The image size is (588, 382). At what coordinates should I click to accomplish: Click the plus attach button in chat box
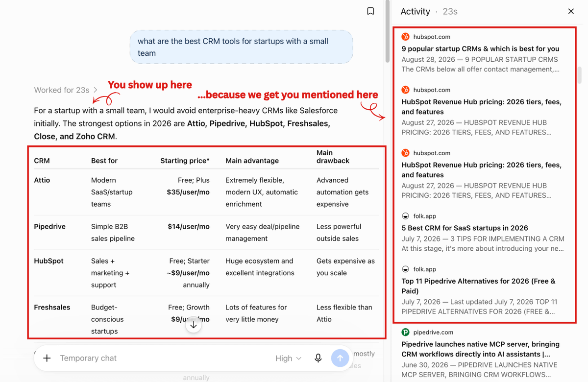(x=47, y=358)
